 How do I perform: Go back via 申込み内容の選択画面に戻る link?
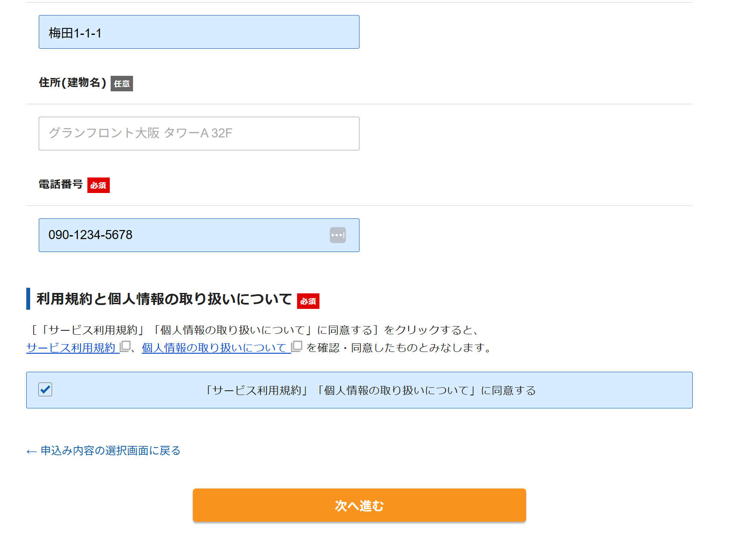pos(103,451)
